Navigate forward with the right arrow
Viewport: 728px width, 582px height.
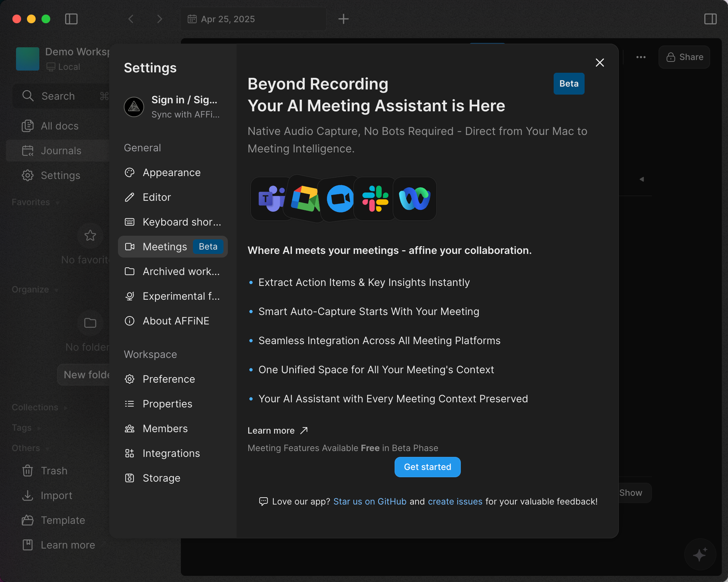pos(159,19)
